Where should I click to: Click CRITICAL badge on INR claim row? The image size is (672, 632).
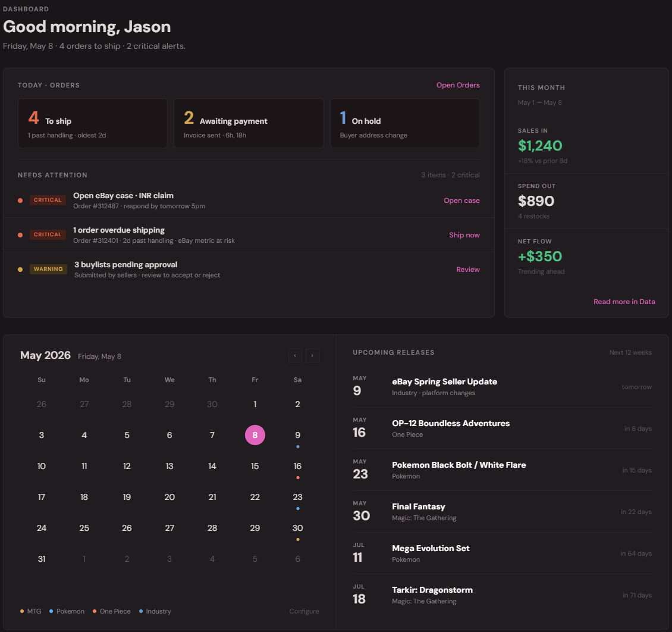tap(48, 200)
